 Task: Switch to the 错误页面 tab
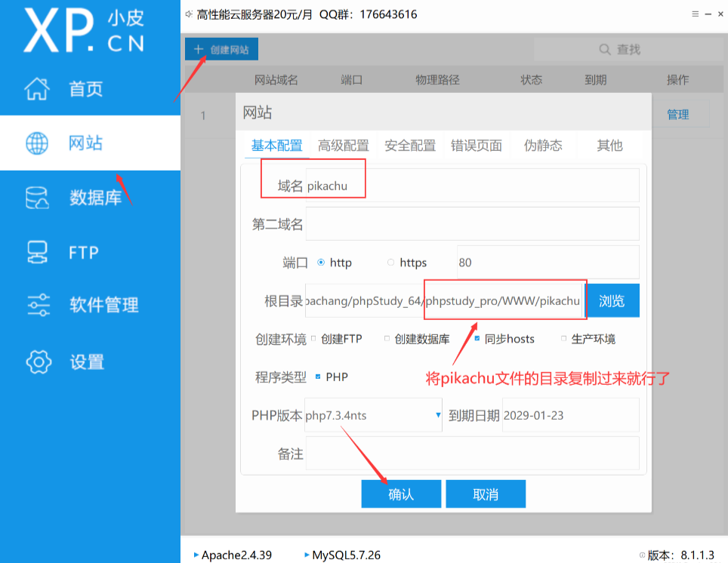tap(477, 145)
